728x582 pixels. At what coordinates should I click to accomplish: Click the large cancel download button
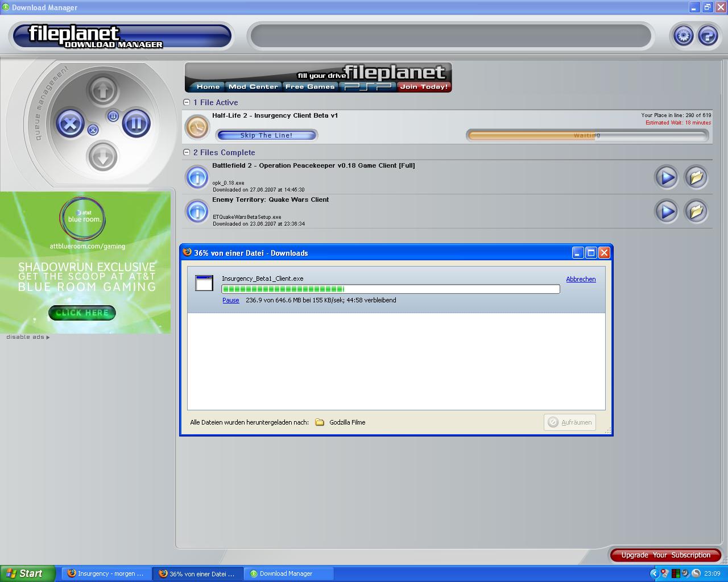pos(70,123)
